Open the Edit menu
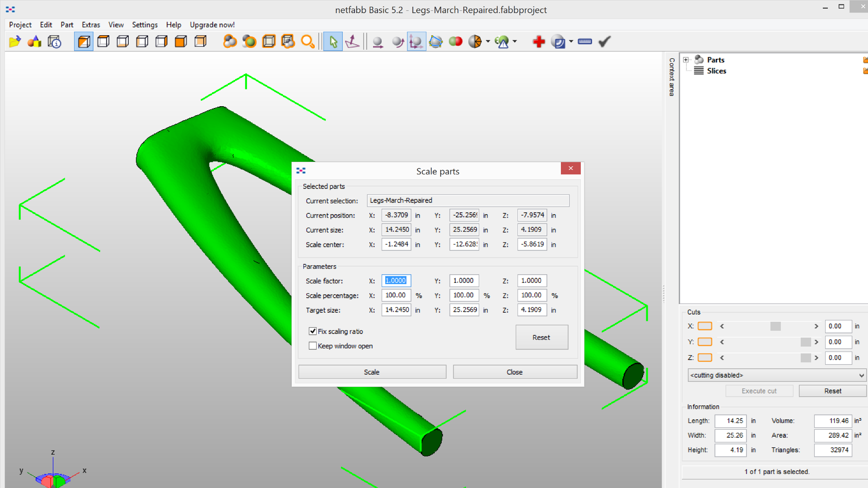 click(46, 25)
